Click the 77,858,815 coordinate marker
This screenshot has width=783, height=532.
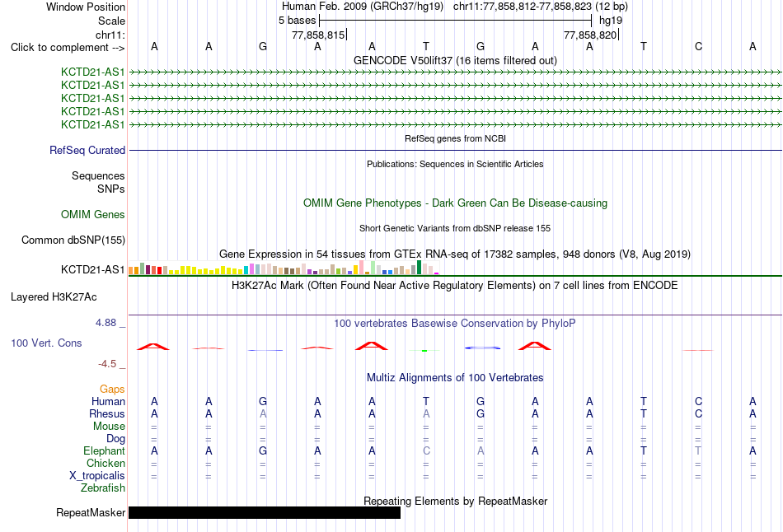(318, 35)
